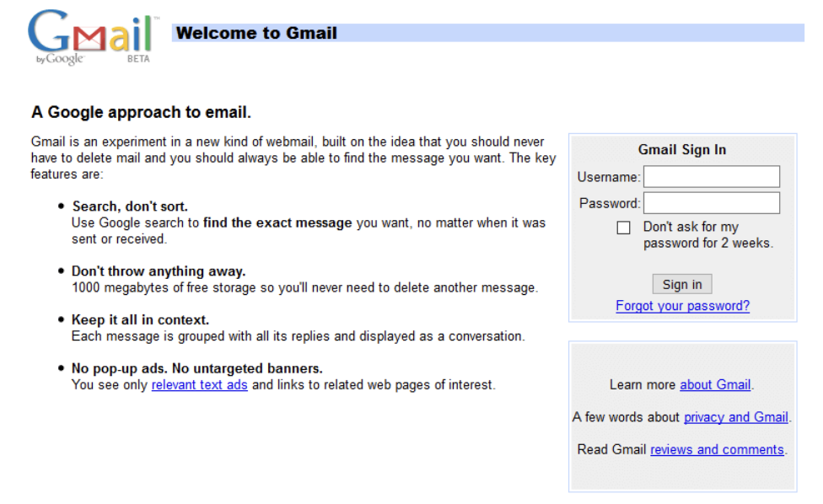Focus the Password input field
This screenshot has width=823, height=504.
coord(711,203)
